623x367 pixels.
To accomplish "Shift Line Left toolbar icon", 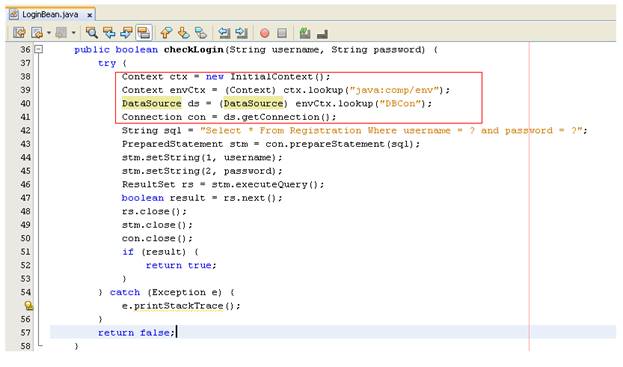I will tap(224, 33).
